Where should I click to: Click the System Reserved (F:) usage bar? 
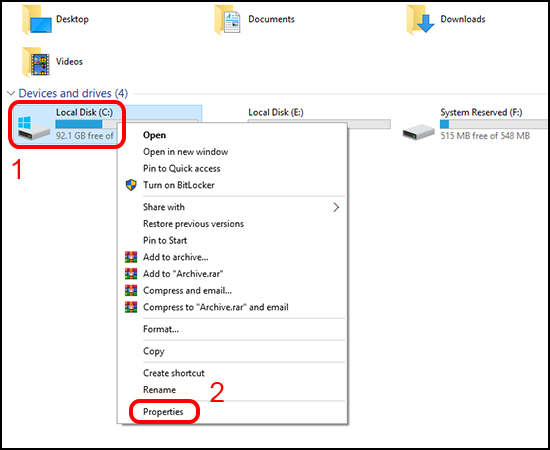pyautogui.click(x=493, y=124)
